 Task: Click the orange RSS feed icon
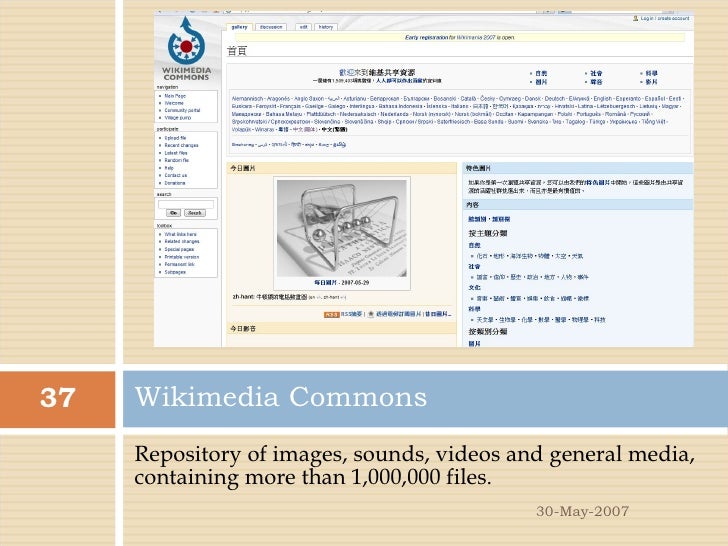point(332,315)
